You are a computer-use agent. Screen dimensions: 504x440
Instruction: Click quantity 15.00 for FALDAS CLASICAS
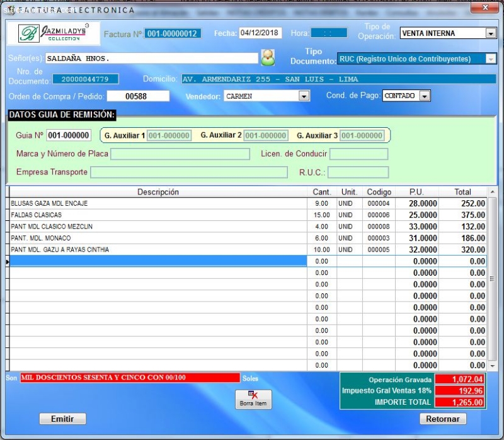321,215
